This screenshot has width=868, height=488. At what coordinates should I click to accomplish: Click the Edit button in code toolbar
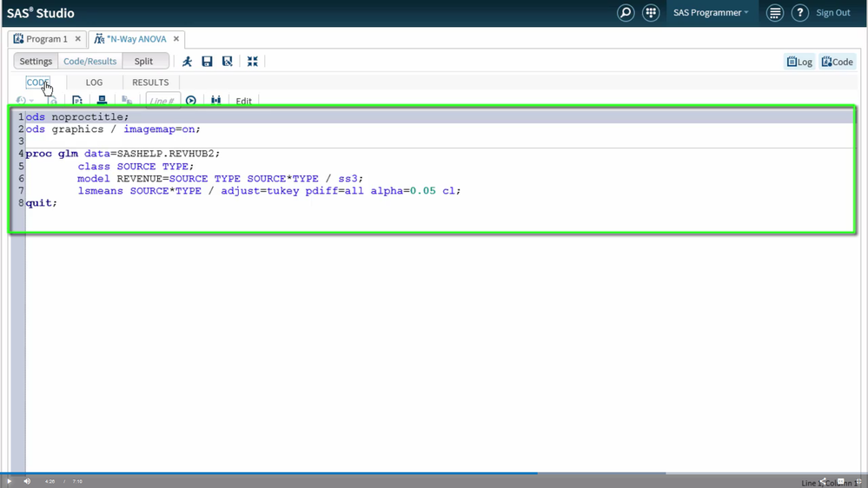(243, 101)
